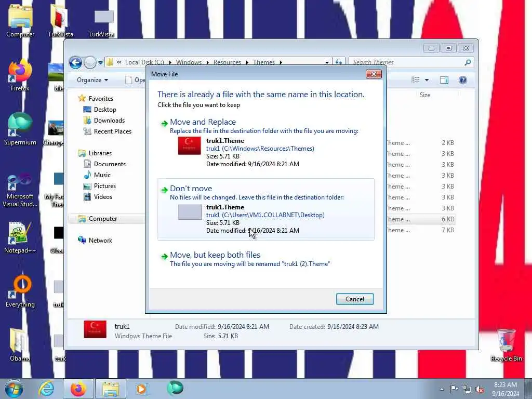The width and height of the screenshot is (532, 399).
Task: Go back in Explorer navigation
Action: [75, 62]
